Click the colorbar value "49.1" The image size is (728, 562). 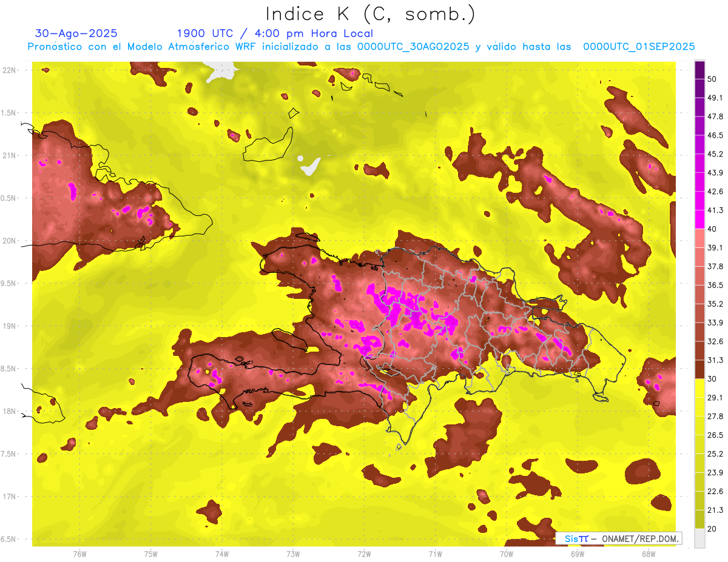[715, 98]
